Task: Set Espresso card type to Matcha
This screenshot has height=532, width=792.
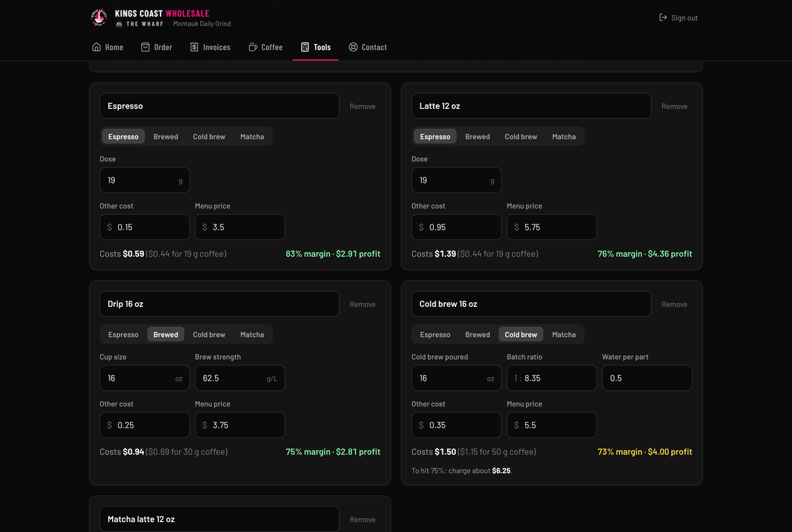Action: coord(252,137)
